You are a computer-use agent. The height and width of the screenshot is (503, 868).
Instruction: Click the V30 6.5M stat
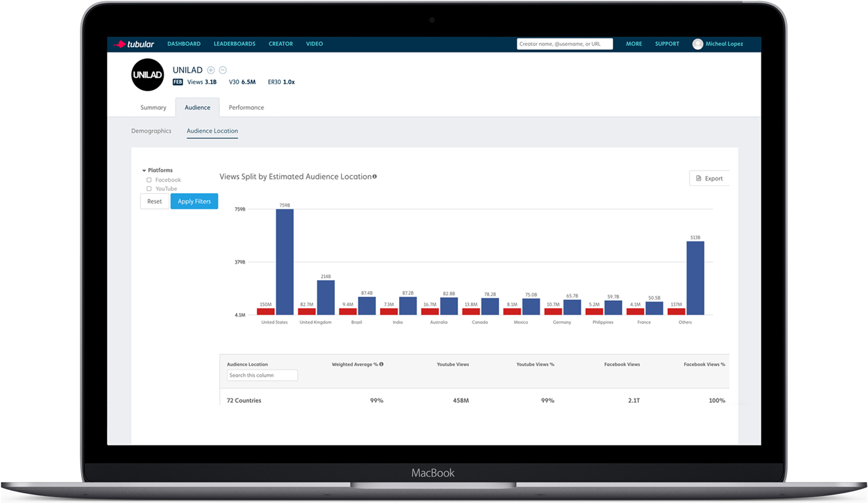242,82
